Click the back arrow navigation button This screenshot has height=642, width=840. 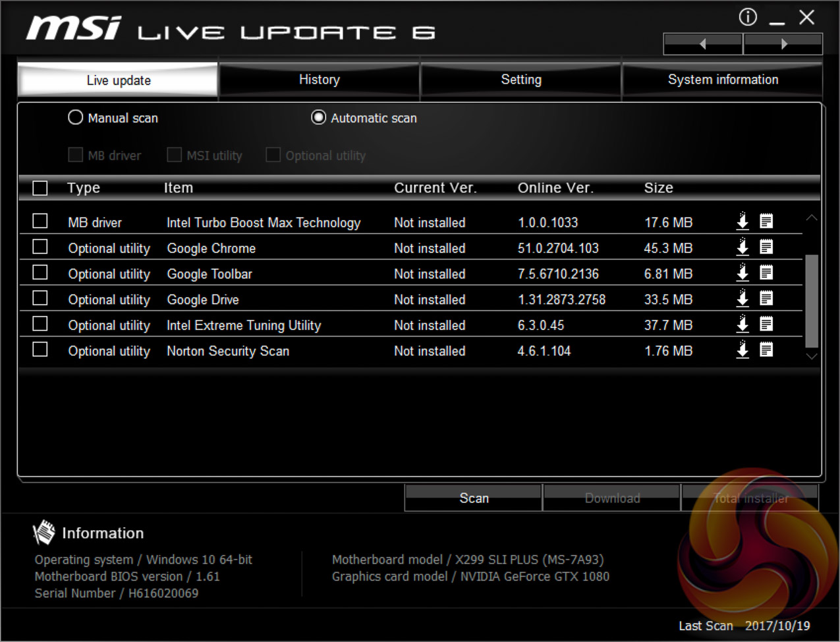(x=703, y=44)
